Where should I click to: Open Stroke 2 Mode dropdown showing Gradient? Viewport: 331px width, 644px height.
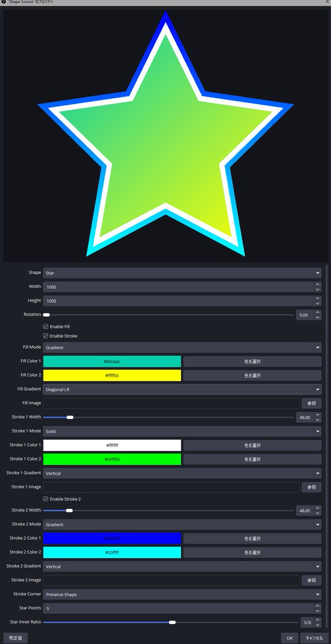tap(182, 524)
